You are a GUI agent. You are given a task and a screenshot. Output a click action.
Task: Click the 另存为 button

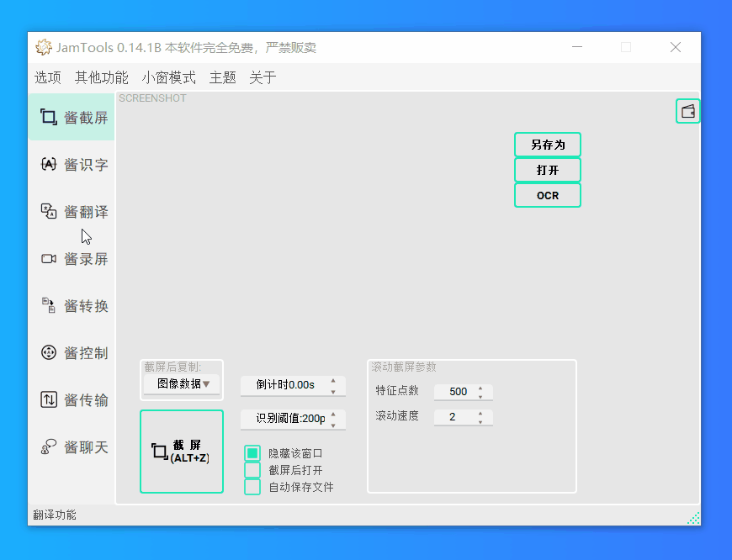548,145
